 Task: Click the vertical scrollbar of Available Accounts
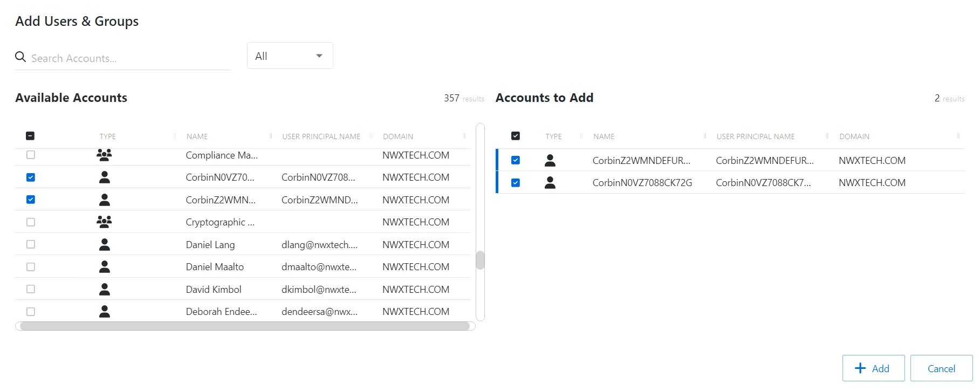[x=480, y=260]
